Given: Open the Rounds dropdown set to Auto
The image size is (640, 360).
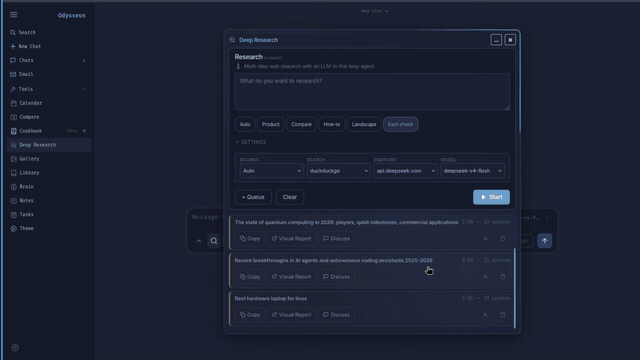Looking at the screenshot, I should [271, 171].
